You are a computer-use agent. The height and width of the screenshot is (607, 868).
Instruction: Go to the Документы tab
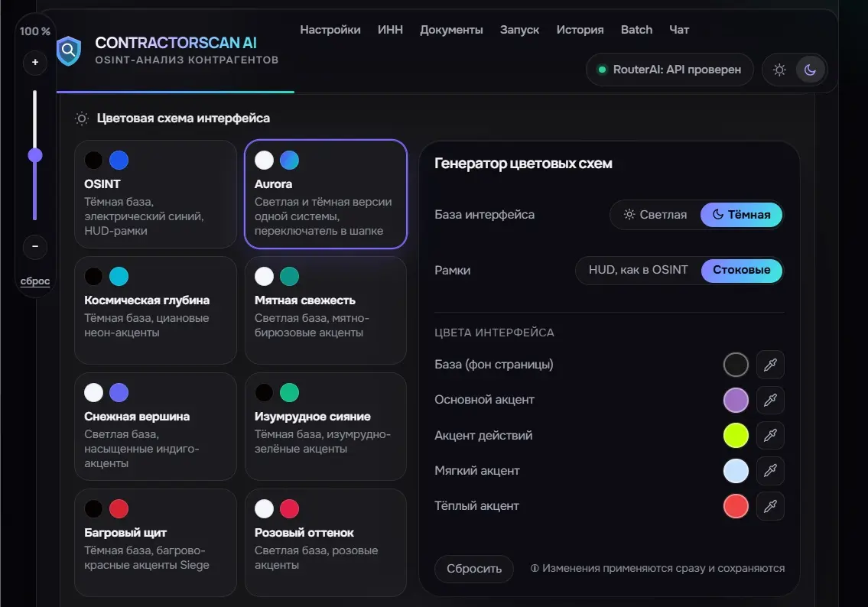(451, 30)
